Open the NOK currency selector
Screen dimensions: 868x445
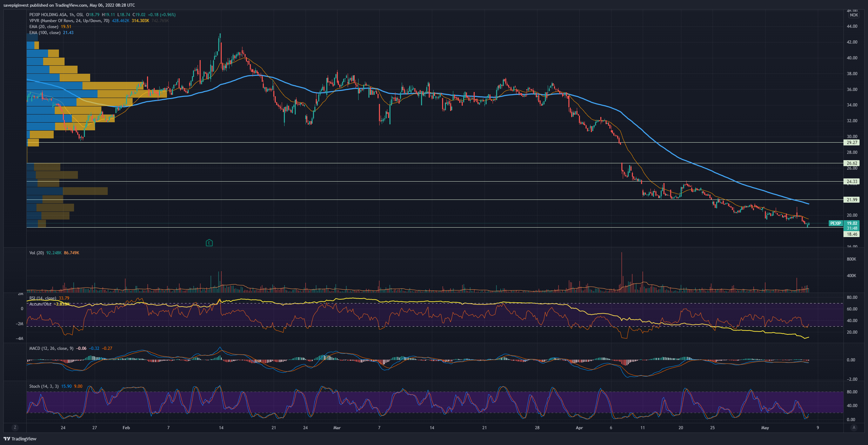pos(854,15)
